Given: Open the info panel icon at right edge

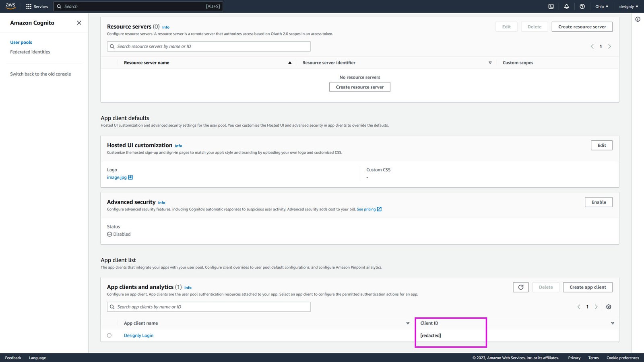Looking at the screenshot, I should [638, 19].
